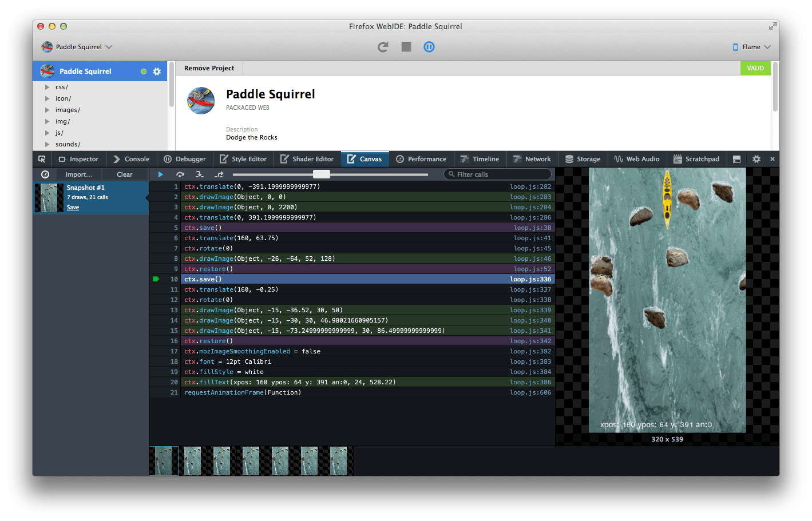Activate the element picker tool
This screenshot has height=521, width=812.
[41, 159]
